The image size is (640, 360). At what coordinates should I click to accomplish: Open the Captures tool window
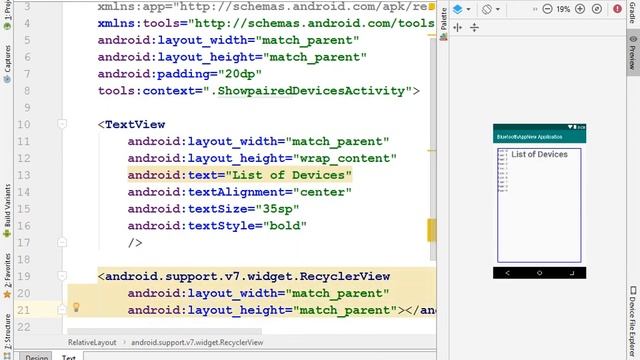point(7,64)
